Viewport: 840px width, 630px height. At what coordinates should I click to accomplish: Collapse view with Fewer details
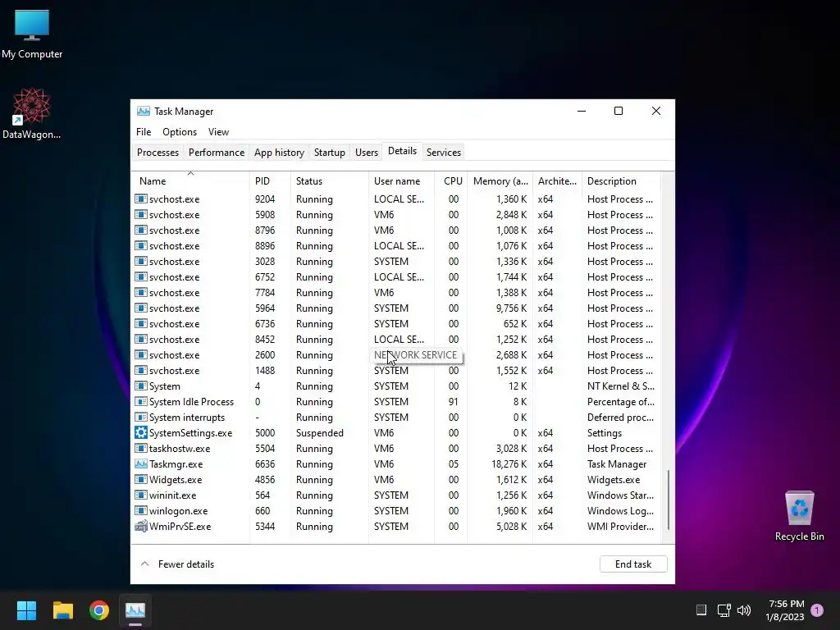pos(177,564)
